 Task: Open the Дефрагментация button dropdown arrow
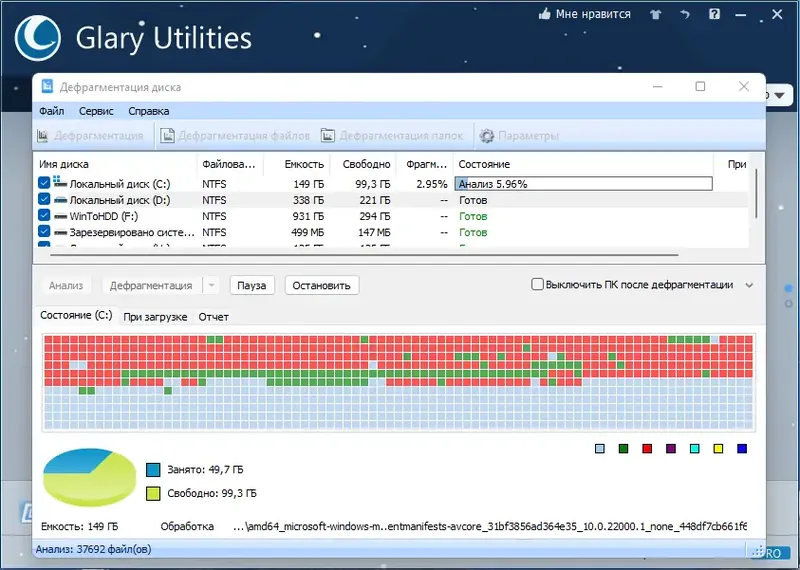tap(211, 285)
